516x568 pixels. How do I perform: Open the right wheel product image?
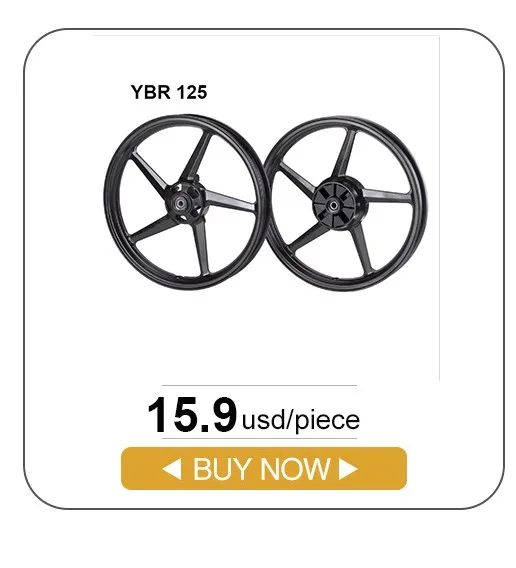click(x=346, y=204)
